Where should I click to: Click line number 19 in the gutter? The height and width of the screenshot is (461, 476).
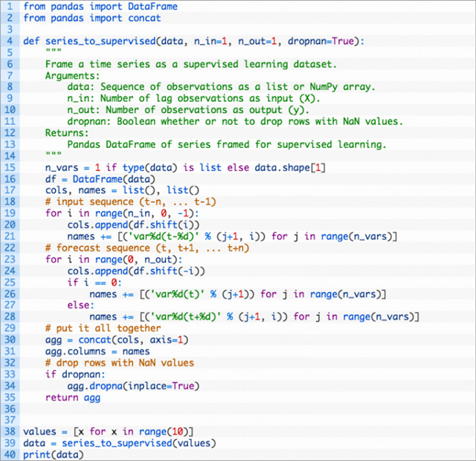pos(10,213)
